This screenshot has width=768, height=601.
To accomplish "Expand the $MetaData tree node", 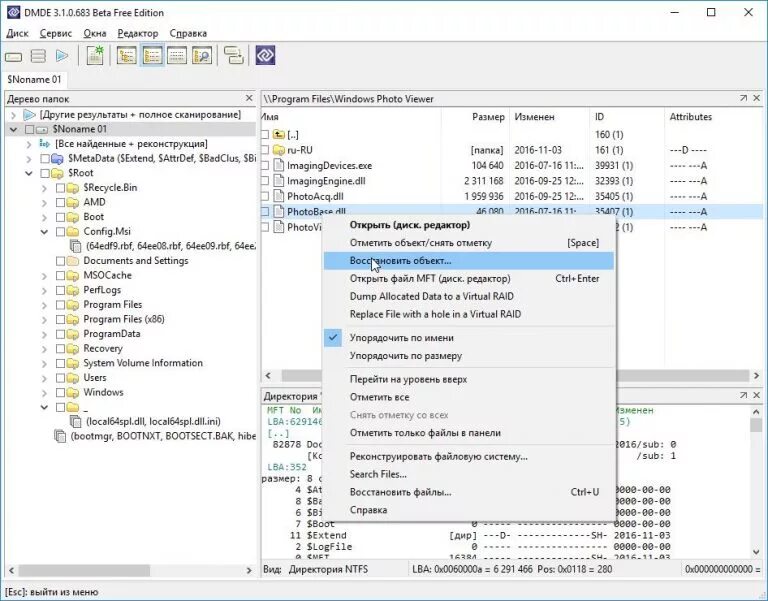I will click(29, 158).
